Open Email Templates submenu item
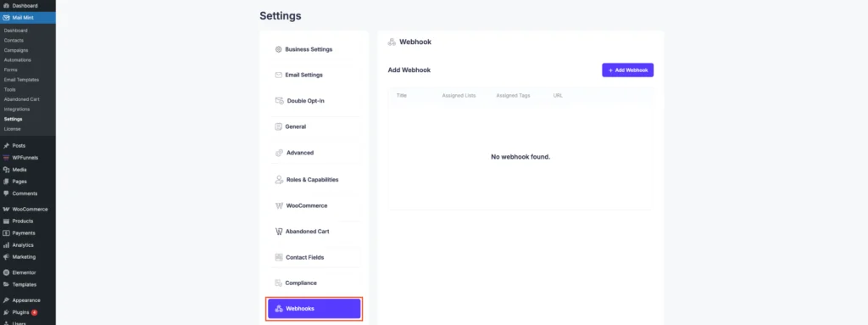 [21, 80]
